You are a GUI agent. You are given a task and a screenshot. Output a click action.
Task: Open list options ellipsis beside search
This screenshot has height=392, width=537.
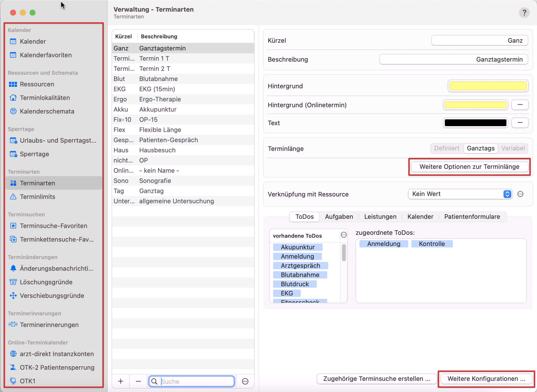coord(245,381)
